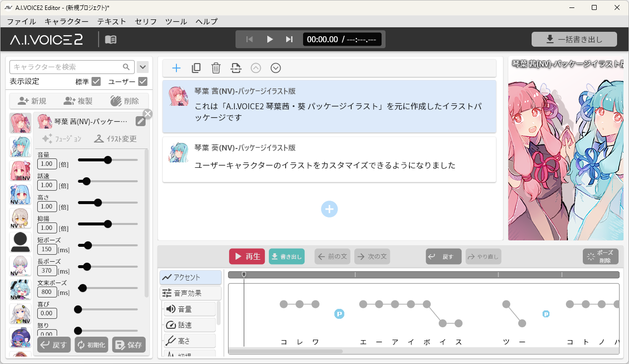Start playback with top play button
Viewport: 629px width, 364px height.
point(270,39)
